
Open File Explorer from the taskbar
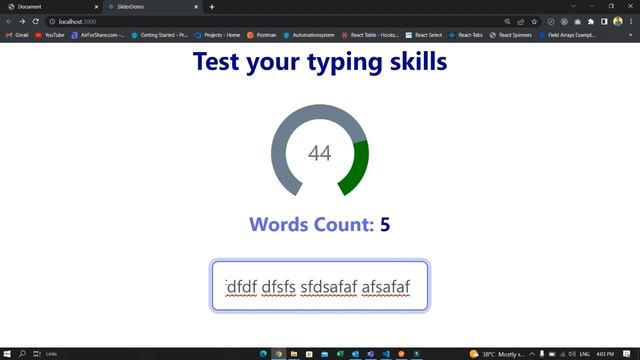click(x=294, y=354)
